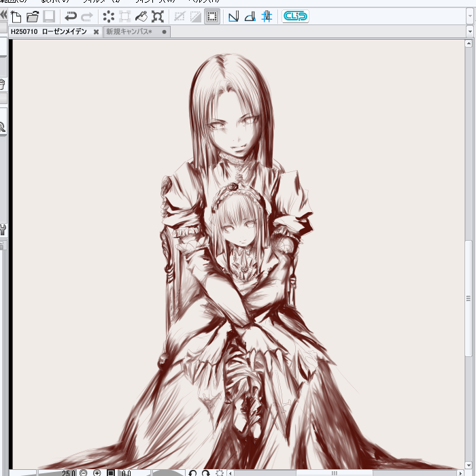Click on the sketch drawing canvas

(239, 254)
